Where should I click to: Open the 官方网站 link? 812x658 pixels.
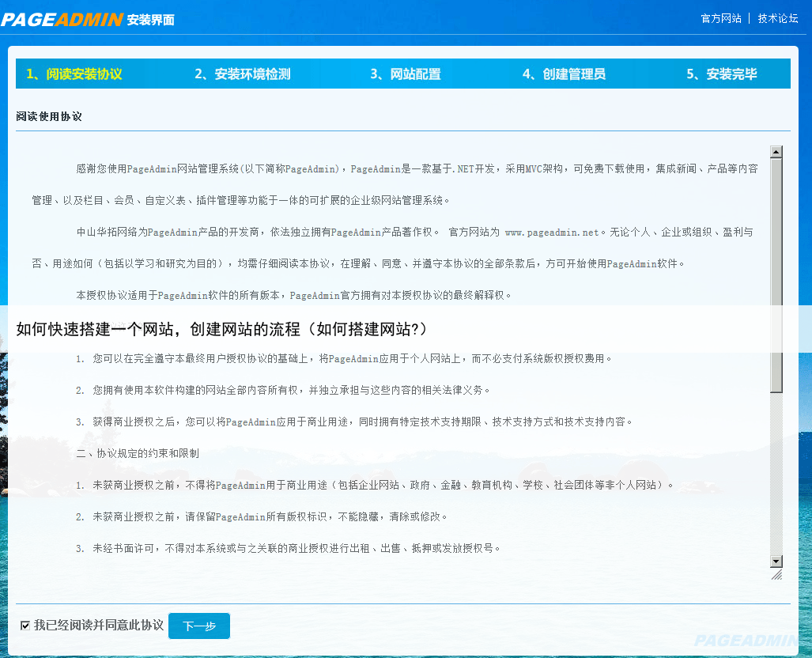(x=721, y=18)
